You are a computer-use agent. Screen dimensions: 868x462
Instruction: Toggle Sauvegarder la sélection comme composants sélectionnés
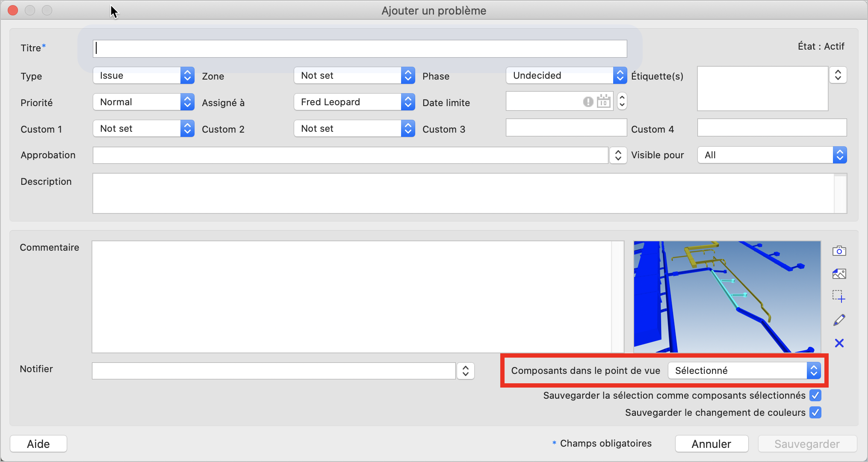(815, 395)
